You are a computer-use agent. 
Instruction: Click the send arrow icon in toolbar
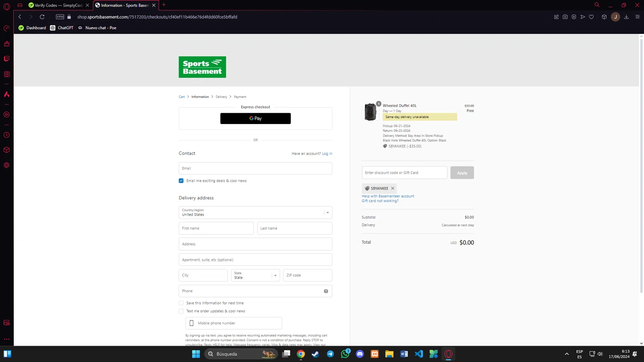[583, 17]
